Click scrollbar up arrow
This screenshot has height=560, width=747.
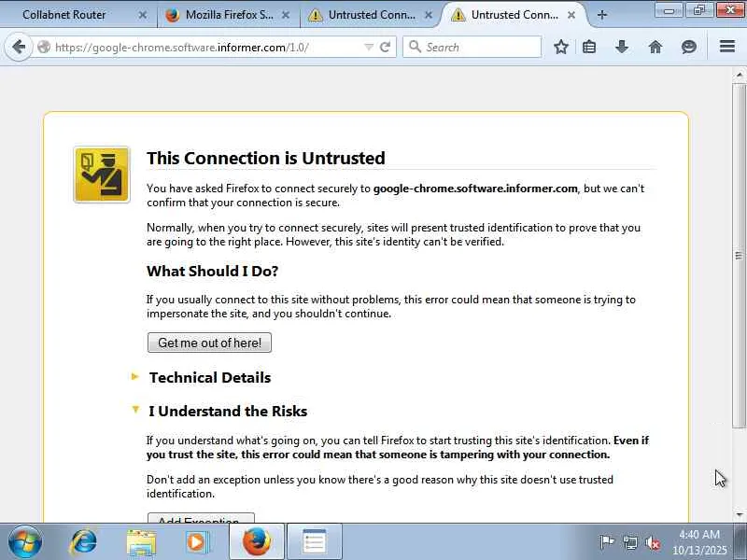pos(740,75)
